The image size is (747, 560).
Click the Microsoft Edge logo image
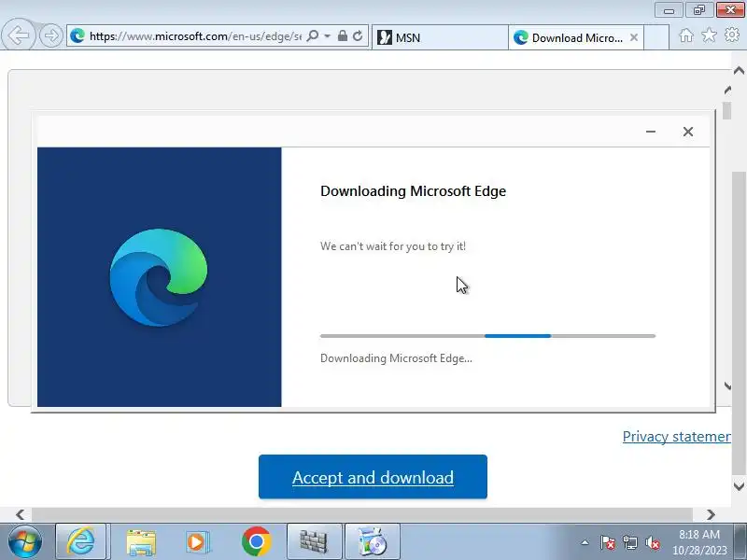[x=159, y=277]
